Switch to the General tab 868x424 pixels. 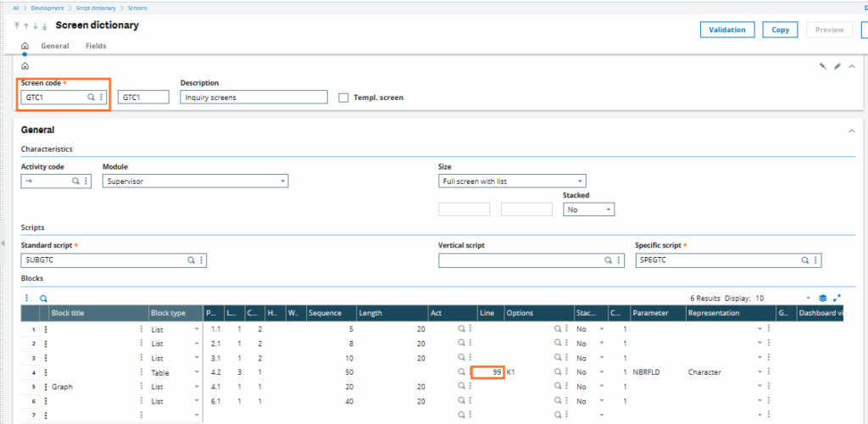coord(55,46)
